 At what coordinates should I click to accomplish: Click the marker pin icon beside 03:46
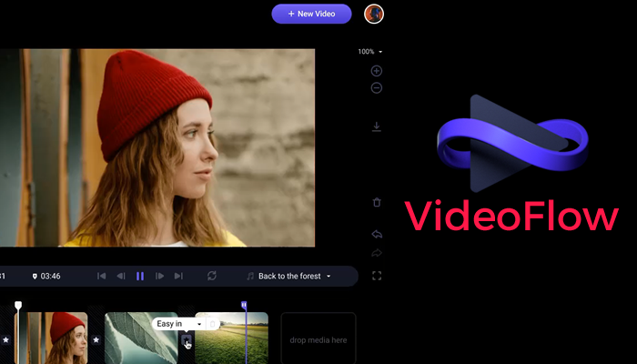35,277
